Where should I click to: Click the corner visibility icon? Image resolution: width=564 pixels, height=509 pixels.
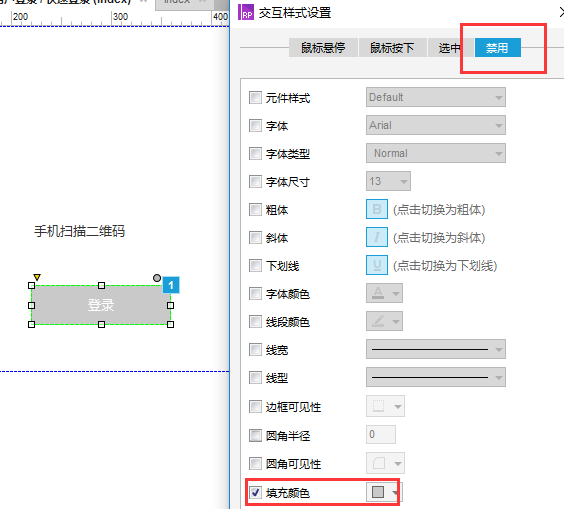pyautogui.click(x=378, y=463)
